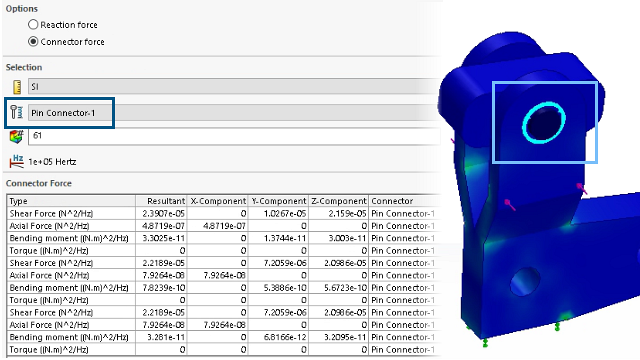The image size is (640, 360).
Task: Select the last Torque row in table
Action: (223, 350)
